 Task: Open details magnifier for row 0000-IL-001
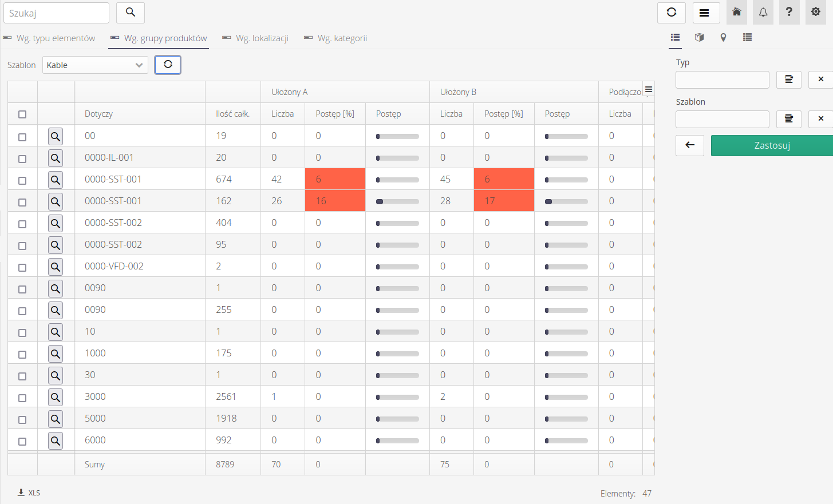coord(56,158)
